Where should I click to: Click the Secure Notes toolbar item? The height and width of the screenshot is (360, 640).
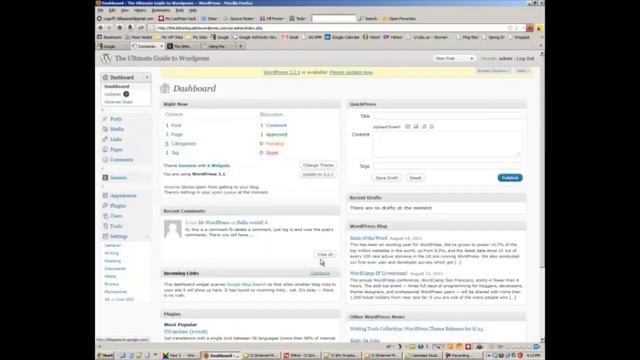[239, 18]
